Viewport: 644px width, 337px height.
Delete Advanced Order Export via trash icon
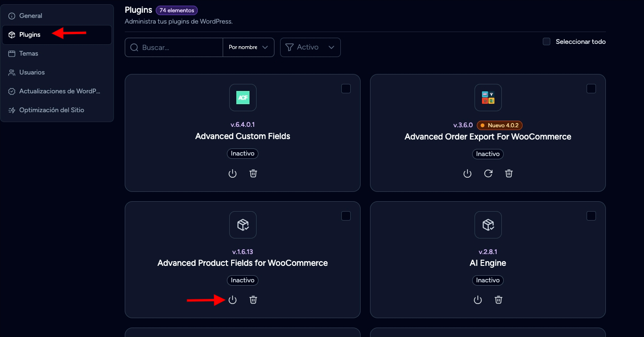[509, 173]
